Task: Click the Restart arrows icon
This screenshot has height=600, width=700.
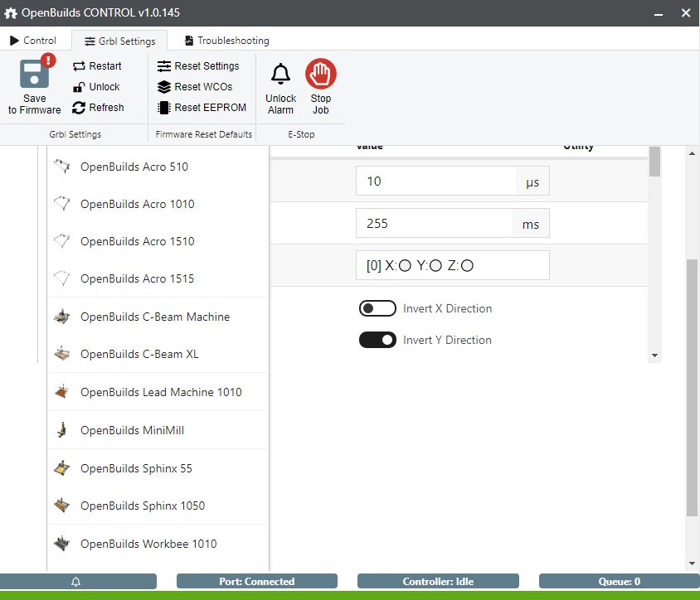Action: pos(79,66)
